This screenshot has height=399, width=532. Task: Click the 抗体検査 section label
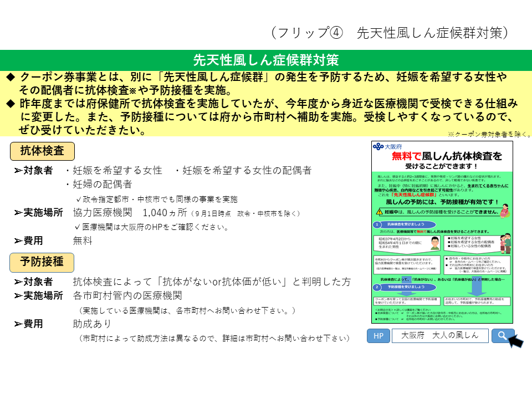42,151
